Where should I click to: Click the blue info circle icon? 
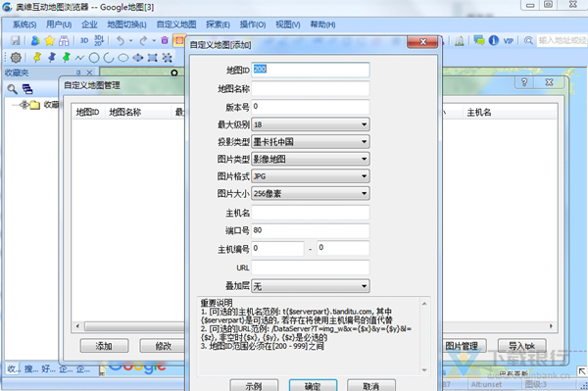[494, 40]
